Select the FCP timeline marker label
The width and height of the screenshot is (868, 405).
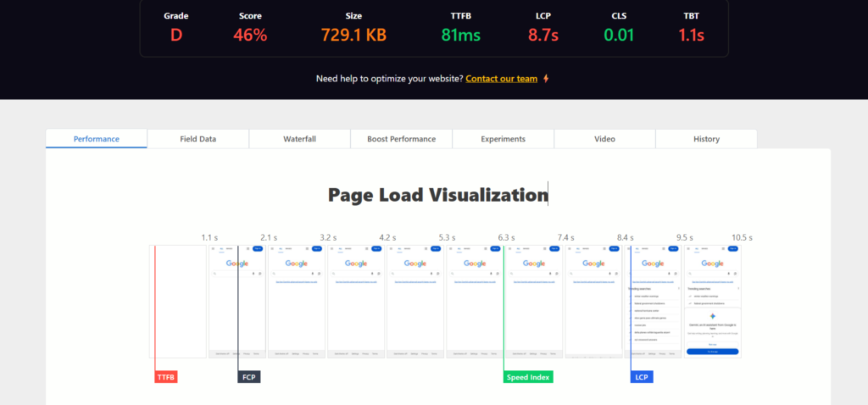click(x=248, y=377)
